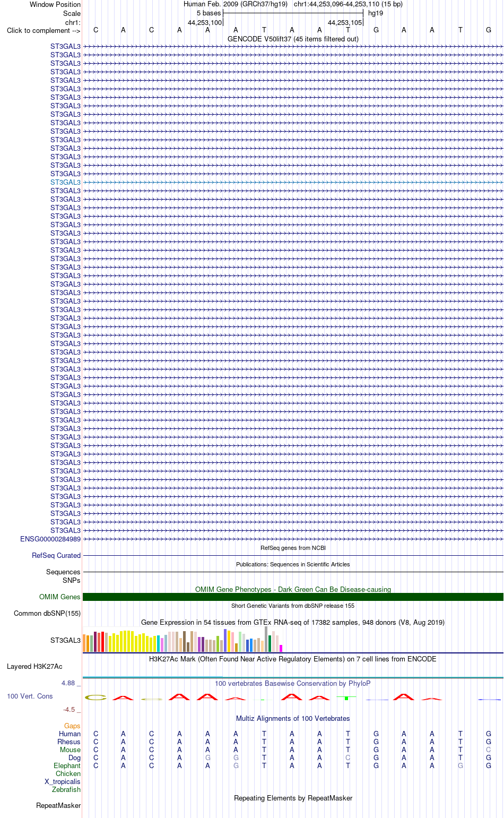Click the large olive C in conservation logo
This screenshot has height=818, width=504.
[x=95, y=697]
